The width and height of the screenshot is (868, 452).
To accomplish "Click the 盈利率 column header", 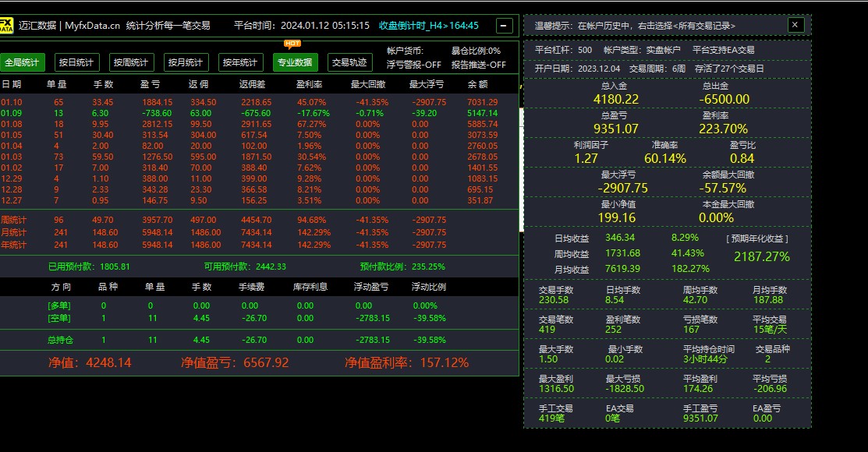I will (x=310, y=84).
